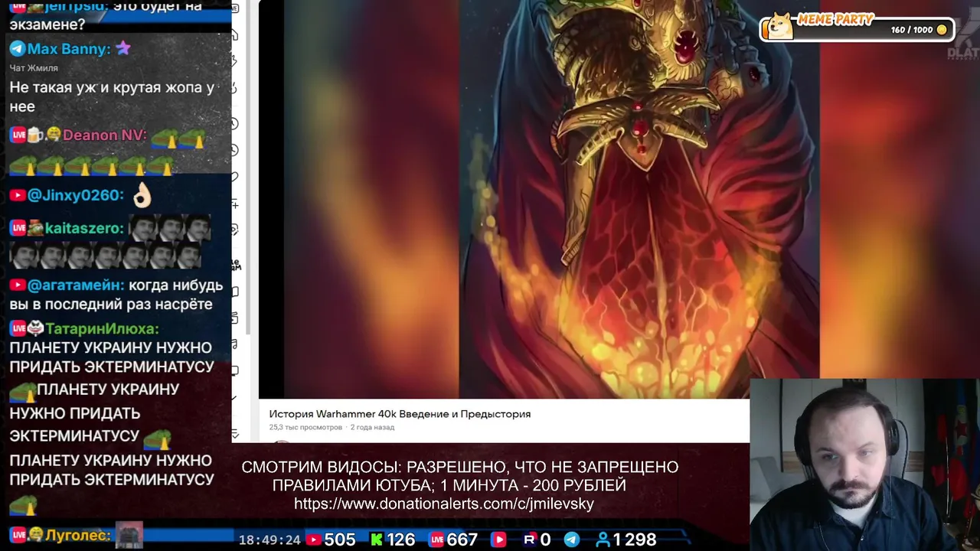Click the YouTube icon beside @Jinxy0260
Image resolution: width=980 pixels, height=551 pixels.
tap(17, 195)
